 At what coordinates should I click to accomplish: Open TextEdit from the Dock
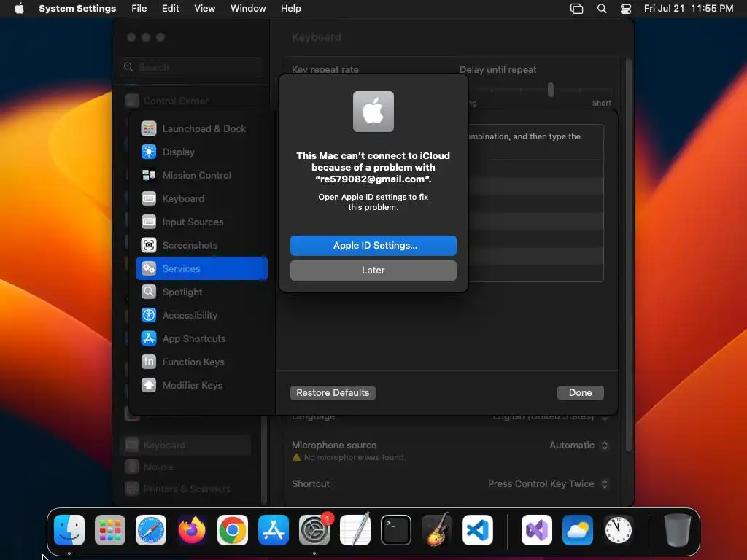coord(355,530)
